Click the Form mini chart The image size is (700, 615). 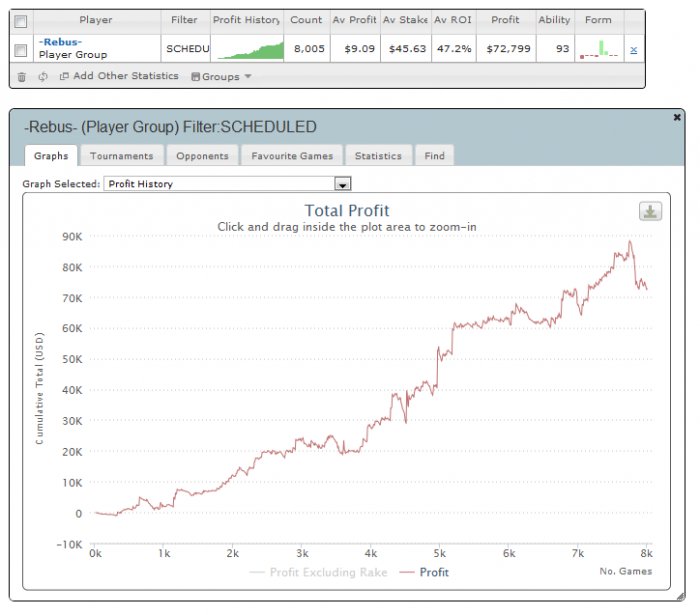pos(599,49)
